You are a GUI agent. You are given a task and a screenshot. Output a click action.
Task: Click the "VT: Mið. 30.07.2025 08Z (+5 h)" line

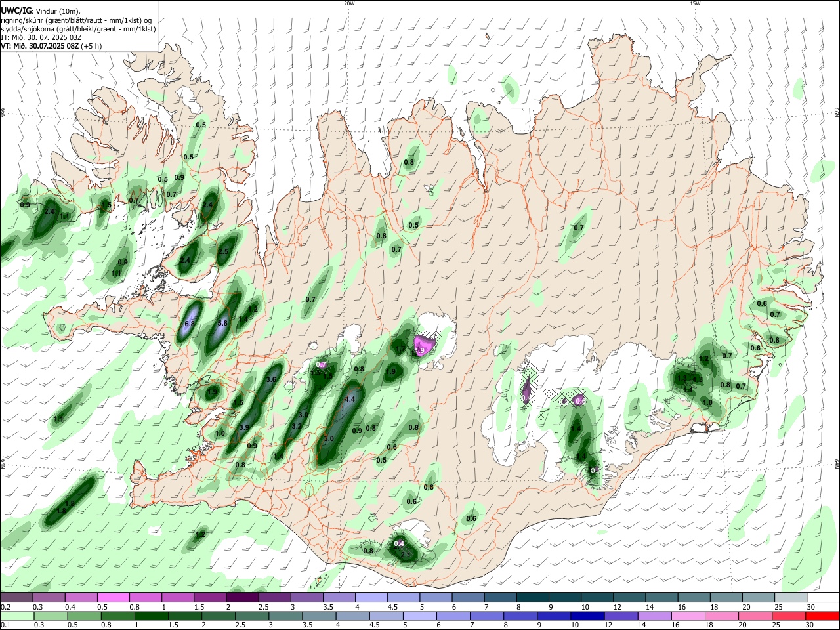click(x=51, y=46)
